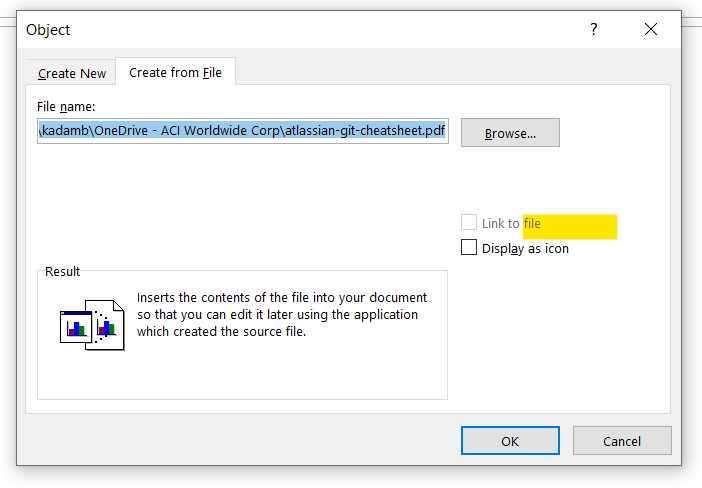Close the Object dialog with the X
The width and height of the screenshot is (702, 488).
651,30
